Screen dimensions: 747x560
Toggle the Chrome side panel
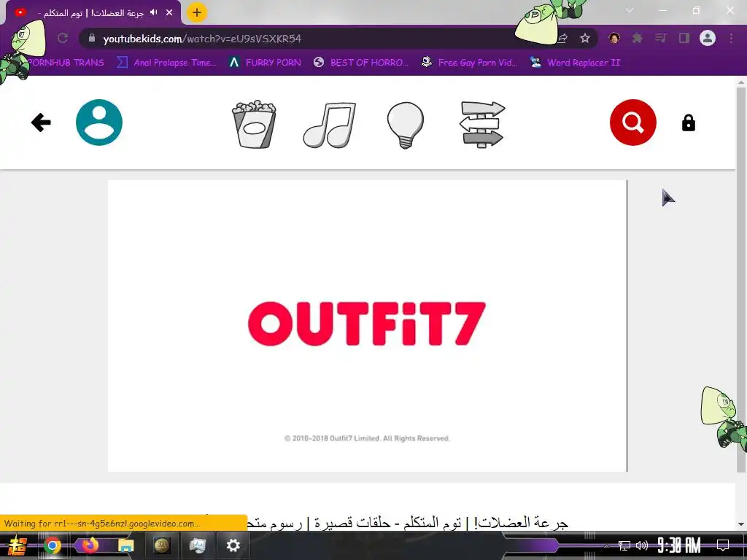(x=684, y=38)
